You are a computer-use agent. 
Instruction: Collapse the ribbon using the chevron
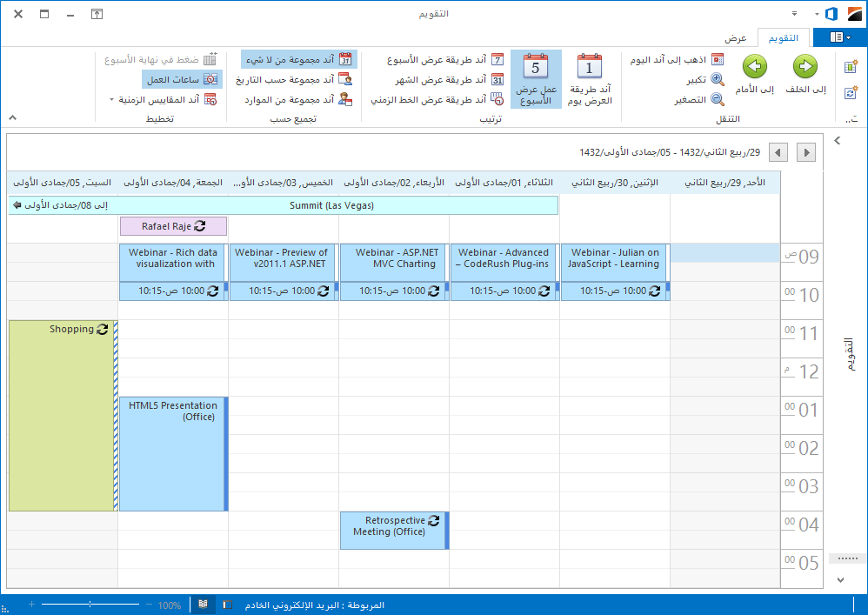coord(12,117)
